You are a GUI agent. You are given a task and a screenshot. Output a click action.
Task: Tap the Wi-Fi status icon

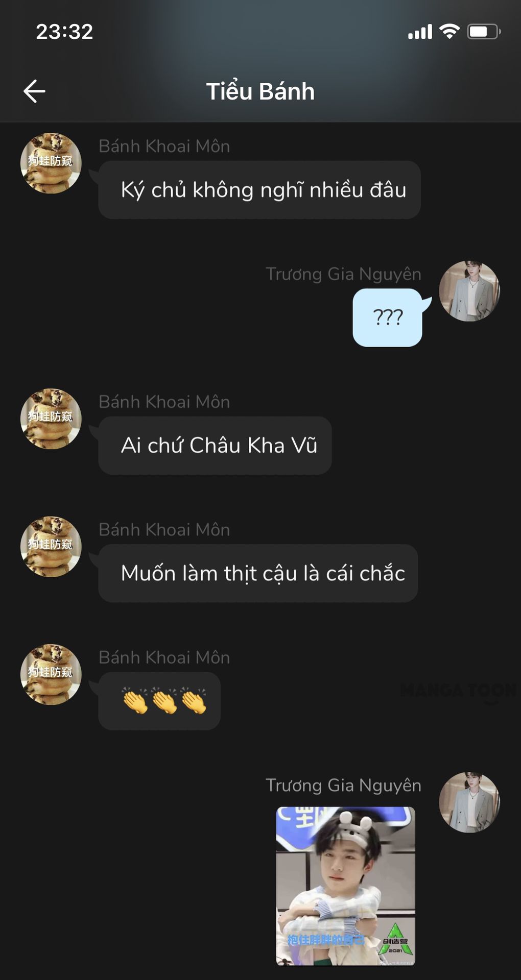pyautogui.click(x=449, y=31)
